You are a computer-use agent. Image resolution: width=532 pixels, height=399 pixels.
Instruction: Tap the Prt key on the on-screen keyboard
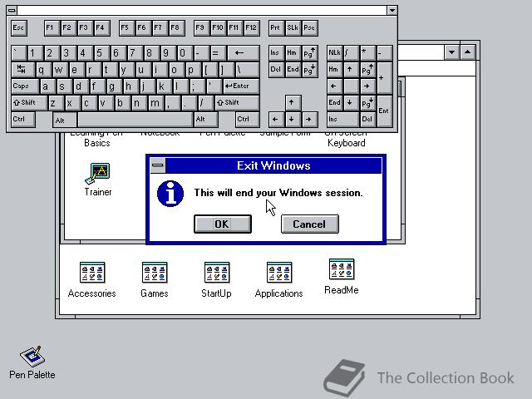pyautogui.click(x=276, y=27)
